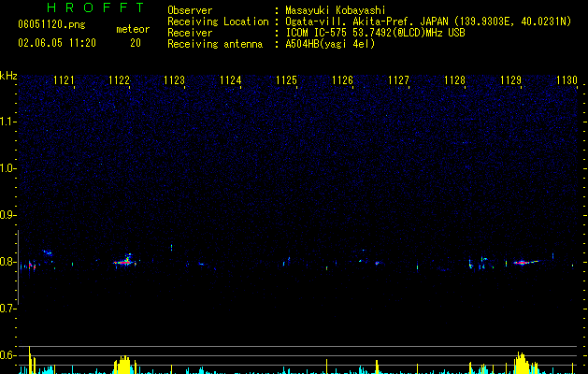Select the file name 06051120.png
This screenshot has width=588, height=374.
coord(51,24)
